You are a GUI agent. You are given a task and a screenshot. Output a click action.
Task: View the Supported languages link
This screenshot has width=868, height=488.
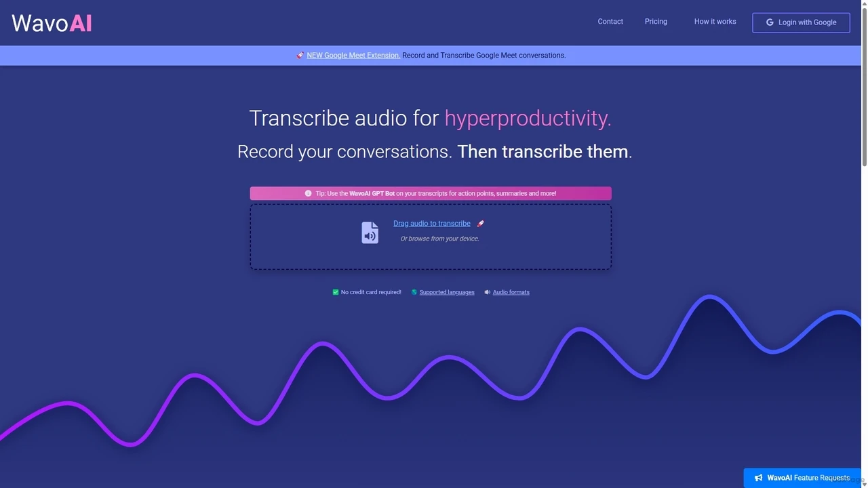[x=447, y=292]
